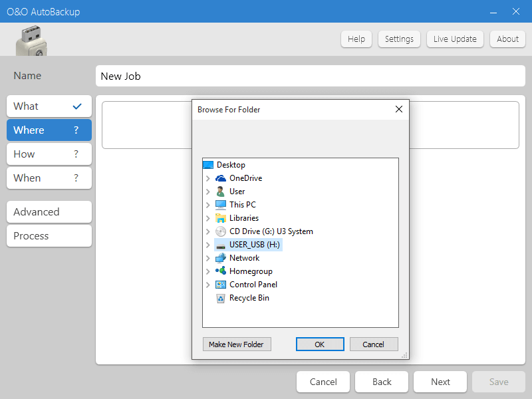
Task: Open the How step tab
Action: [x=49, y=154]
